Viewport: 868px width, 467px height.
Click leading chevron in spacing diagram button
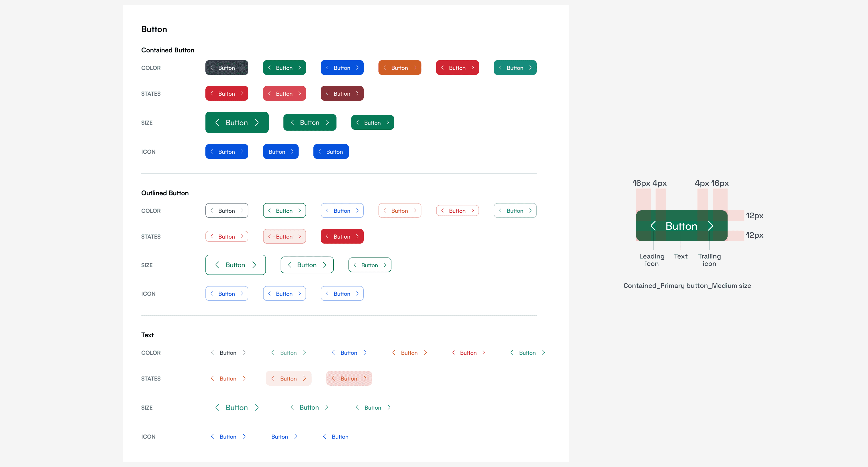[x=653, y=226]
